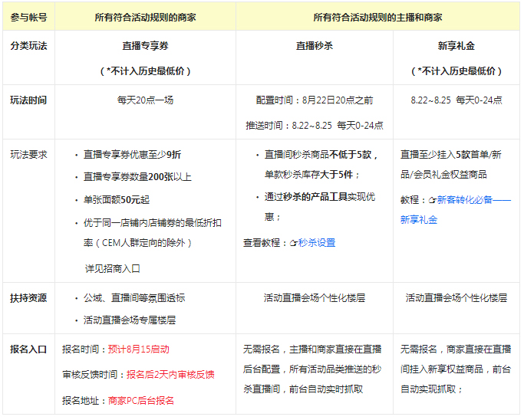
Task: Select 配置时间：8月22日20点之前 text
Action: [x=315, y=100]
